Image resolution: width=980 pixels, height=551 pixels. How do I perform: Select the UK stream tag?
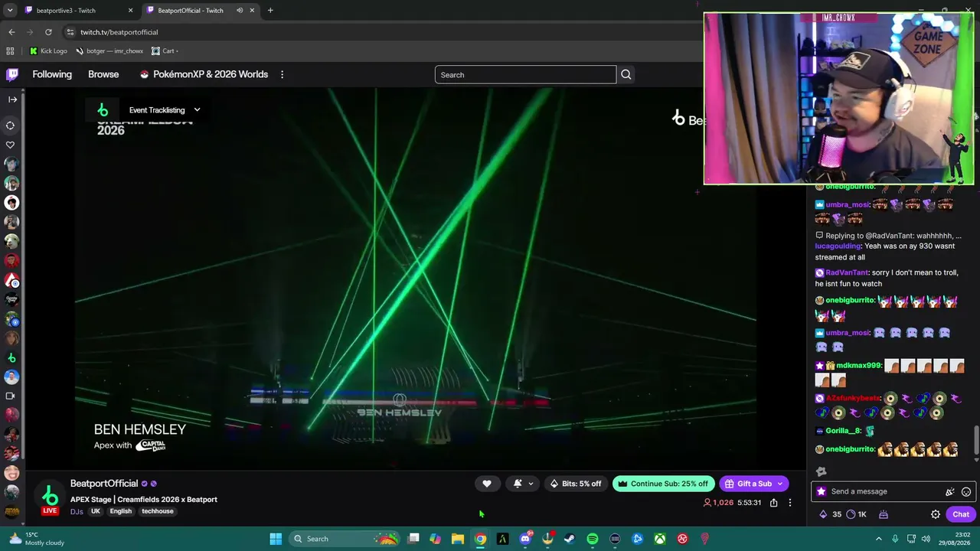pyautogui.click(x=96, y=511)
